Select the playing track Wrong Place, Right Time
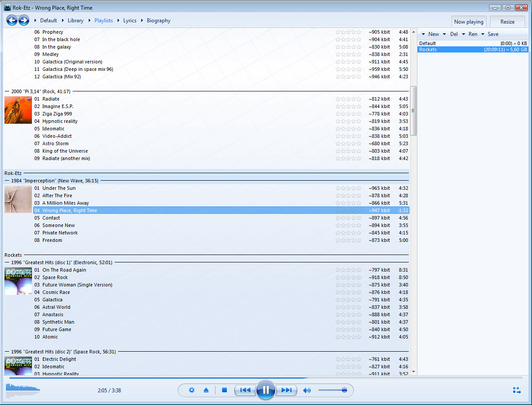Screen dimensions: 532x405 (x=221, y=210)
